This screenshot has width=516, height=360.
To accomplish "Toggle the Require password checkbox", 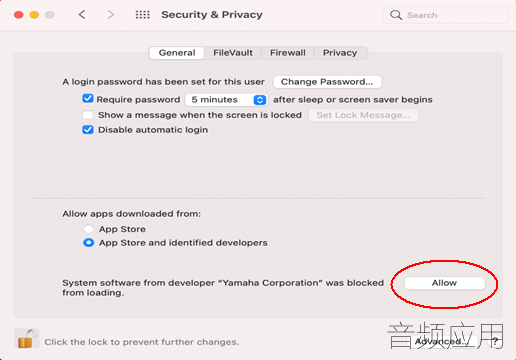I will click(88, 99).
